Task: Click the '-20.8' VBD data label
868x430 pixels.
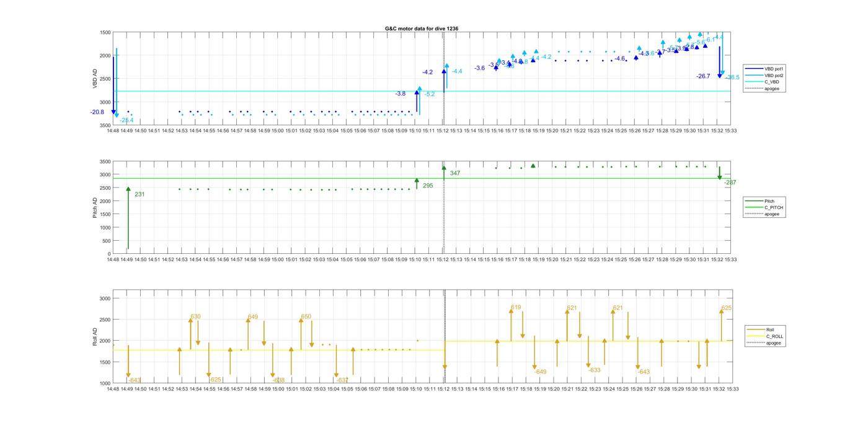Action: pyautogui.click(x=97, y=112)
